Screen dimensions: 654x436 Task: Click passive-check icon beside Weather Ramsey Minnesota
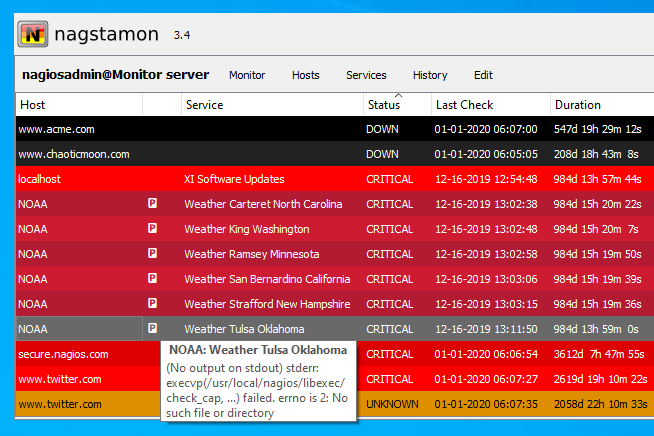click(x=153, y=254)
